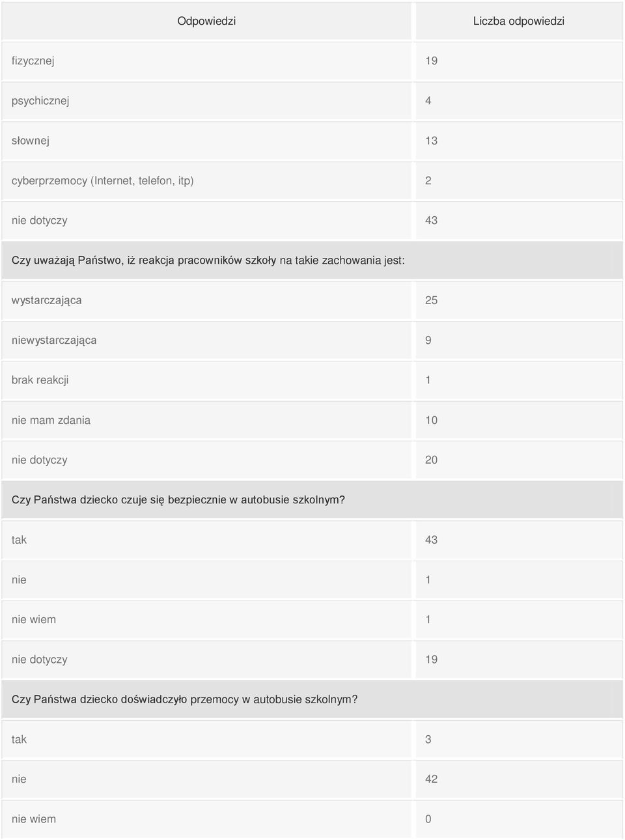Click the count 20 for 'nie dotyczy'

point(431,460)
